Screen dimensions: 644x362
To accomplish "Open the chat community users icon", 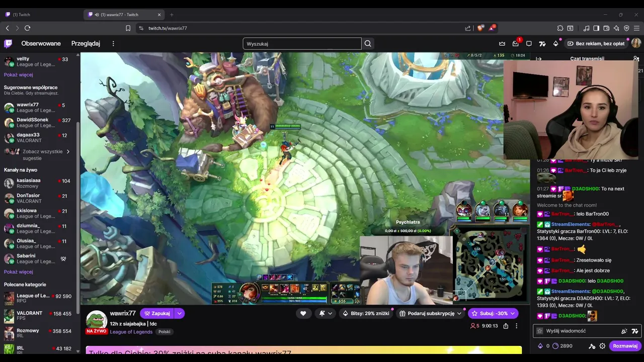I will click(636, 59).
